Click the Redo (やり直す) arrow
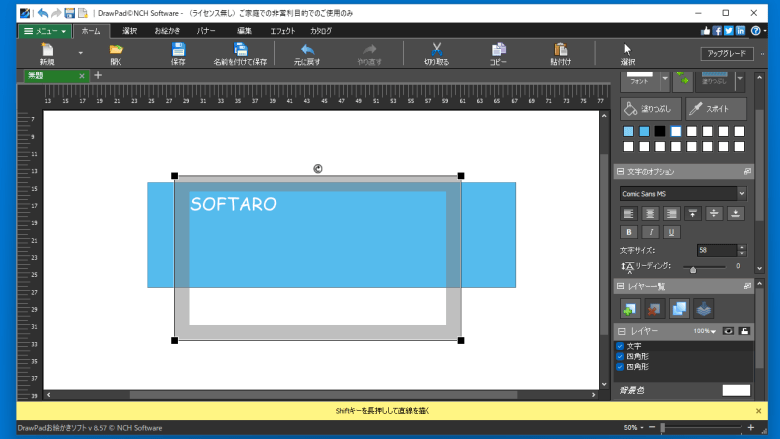The width and height of the screenshot is (780, 439). (370, 49)
